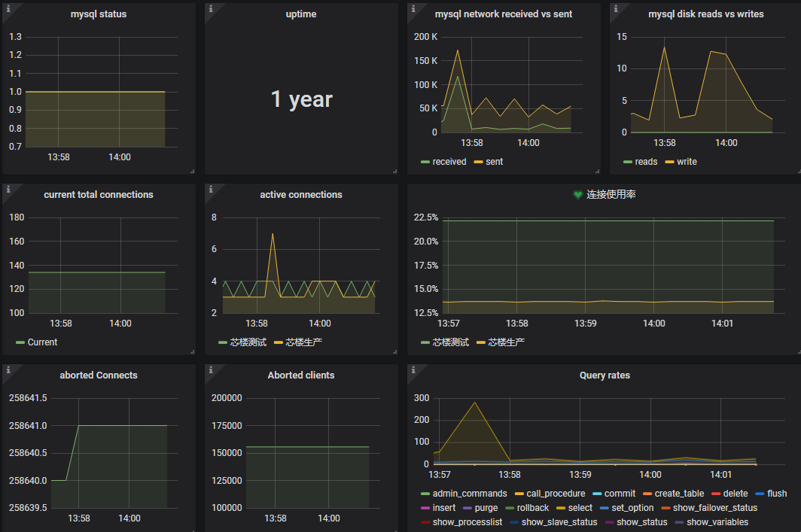The width and height of the screenshot is (801, 532).
Task: Show info for mysql disk reads vs writes panel
Action: coord(616,9)
